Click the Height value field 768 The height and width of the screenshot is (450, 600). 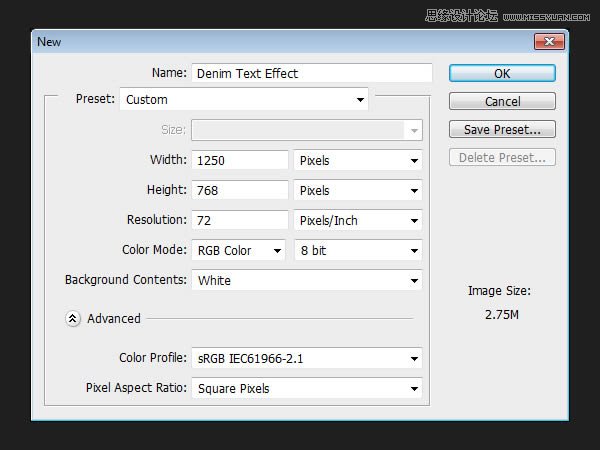[240, 190]
